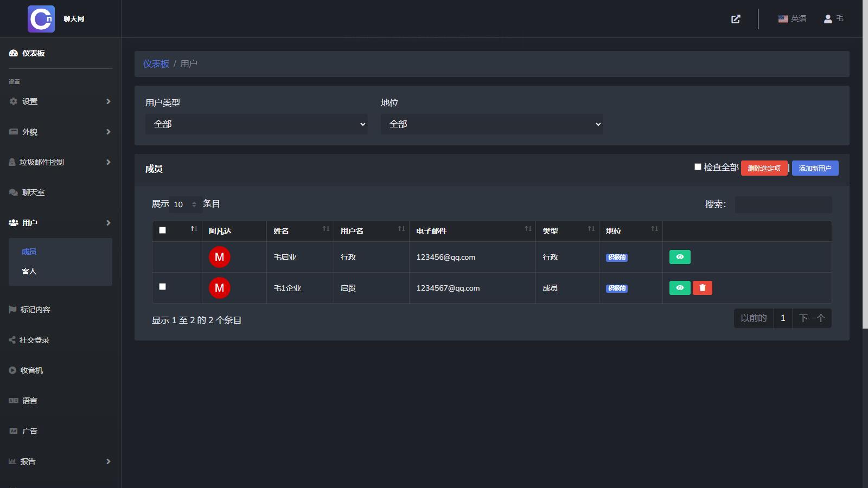
Task: Select 客人 guests submenu item
Action: (29, 271)
